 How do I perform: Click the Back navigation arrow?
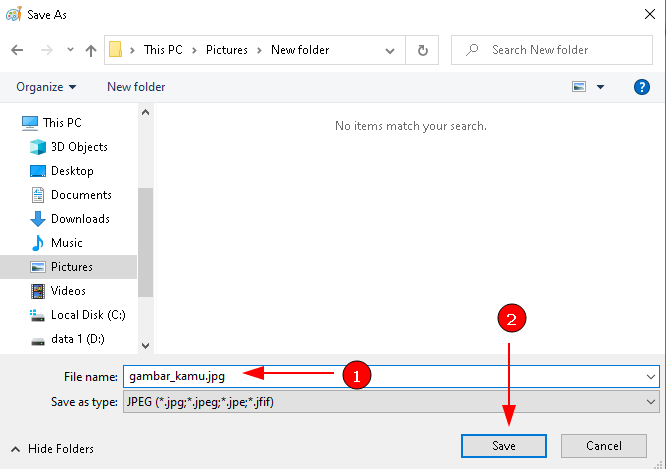tap(17, 50)
